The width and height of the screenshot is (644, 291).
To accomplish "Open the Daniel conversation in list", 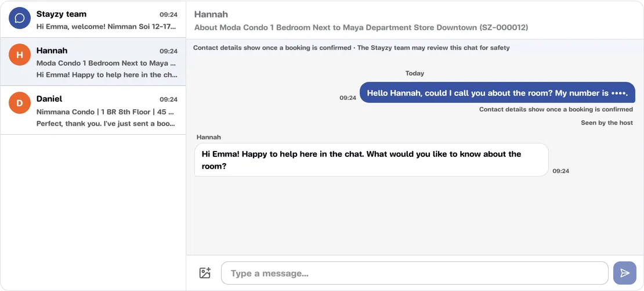I will (x=93, y=110).
